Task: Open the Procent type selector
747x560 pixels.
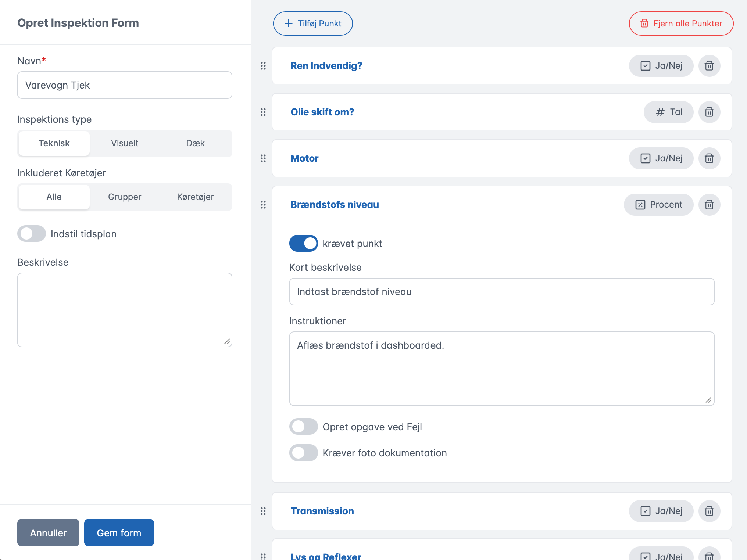Action: coord(658,205)
